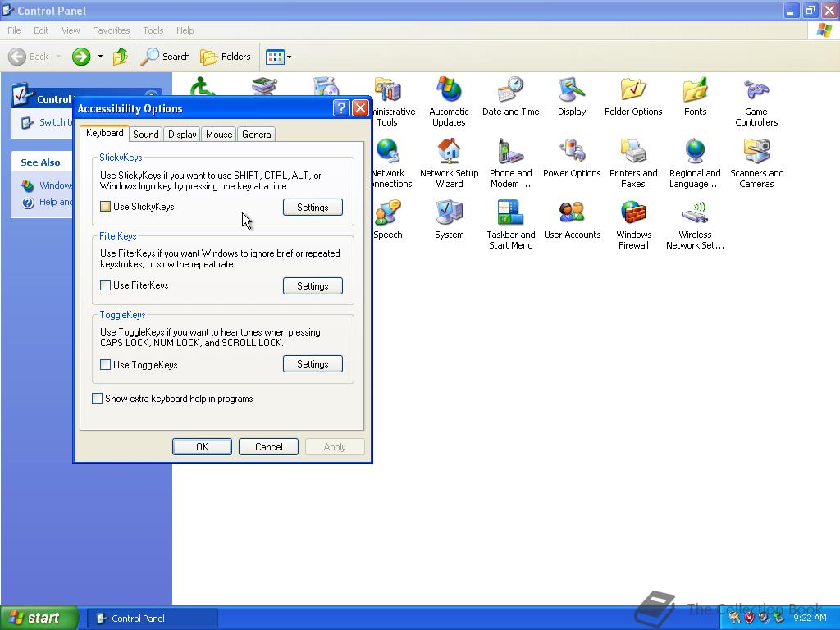Switch to the Mouse tab
Viewport: 840px width, 630px height.
(218, 134)
